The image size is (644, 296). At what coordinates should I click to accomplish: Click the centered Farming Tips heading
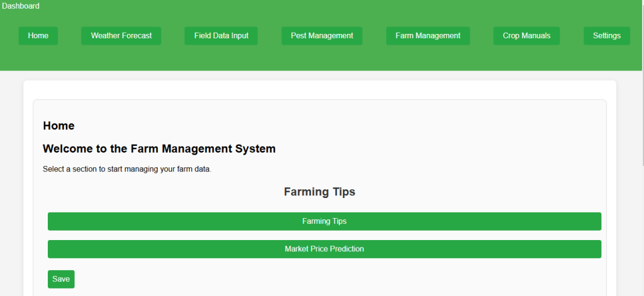pos(319,192)
